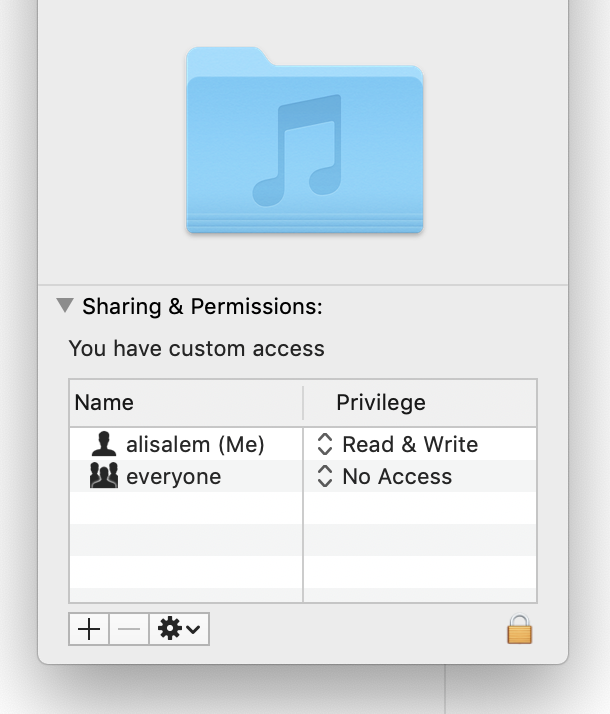Click the Music folder preview icon
The image size is (610, 714).
click(x=305, y=140)
